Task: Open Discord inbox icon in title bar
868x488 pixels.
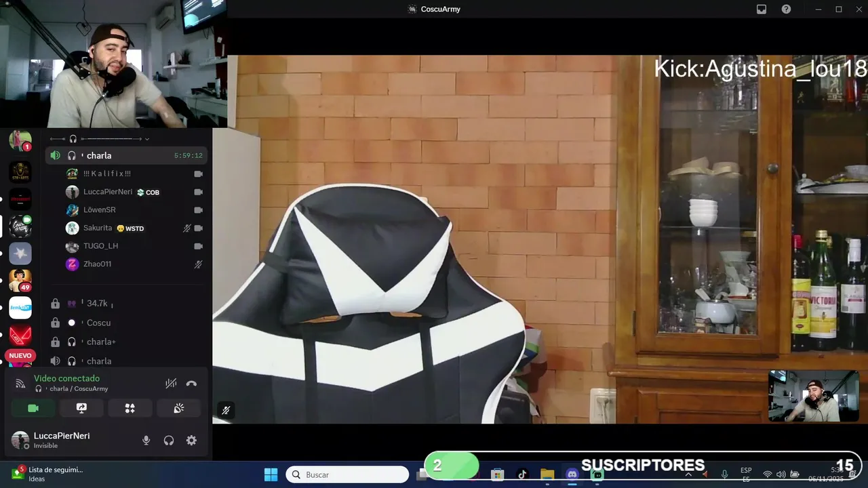Action: coord(762,9)
